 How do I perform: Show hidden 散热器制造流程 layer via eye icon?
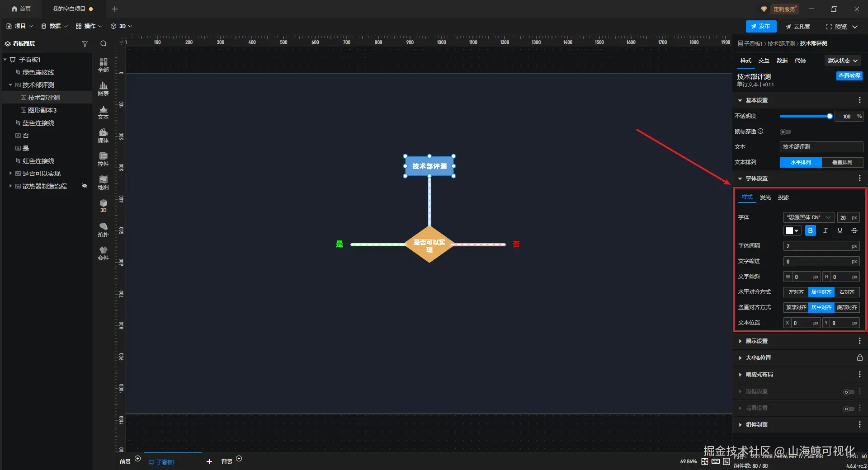84,186
